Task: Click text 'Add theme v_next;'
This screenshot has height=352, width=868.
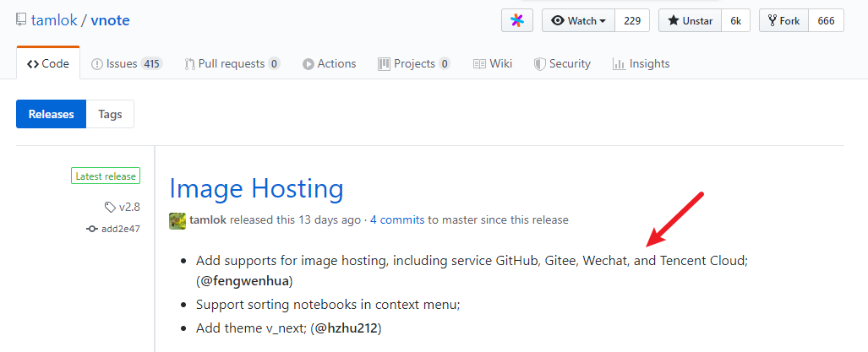Action: coord(252,328)
